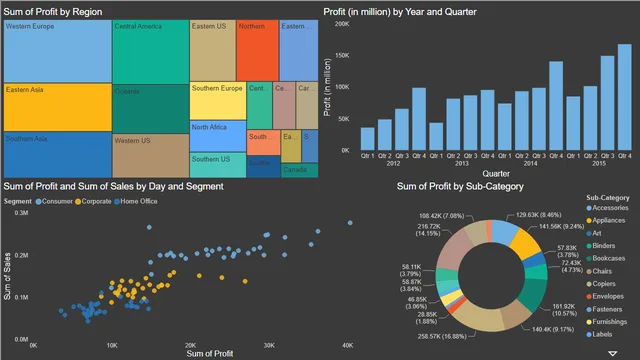This screenshot has height=360, width=640.
Task: Click the 2014 year axis label
Action: pyautogui.click(x=530, y=163)
